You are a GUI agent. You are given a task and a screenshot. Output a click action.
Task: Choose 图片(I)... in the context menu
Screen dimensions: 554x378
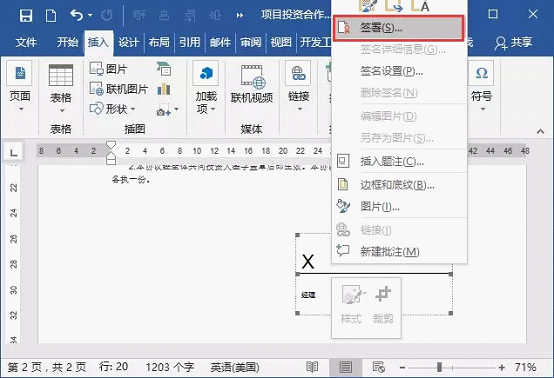399,206
